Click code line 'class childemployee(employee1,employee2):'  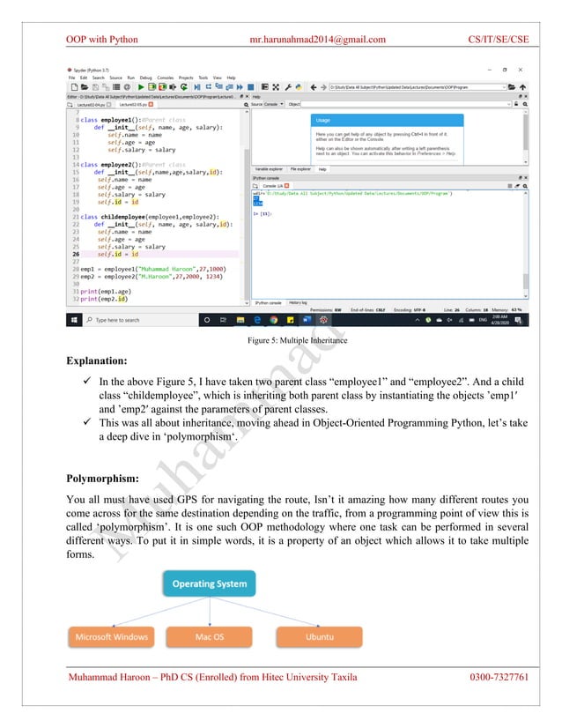[x=150, y=217]
